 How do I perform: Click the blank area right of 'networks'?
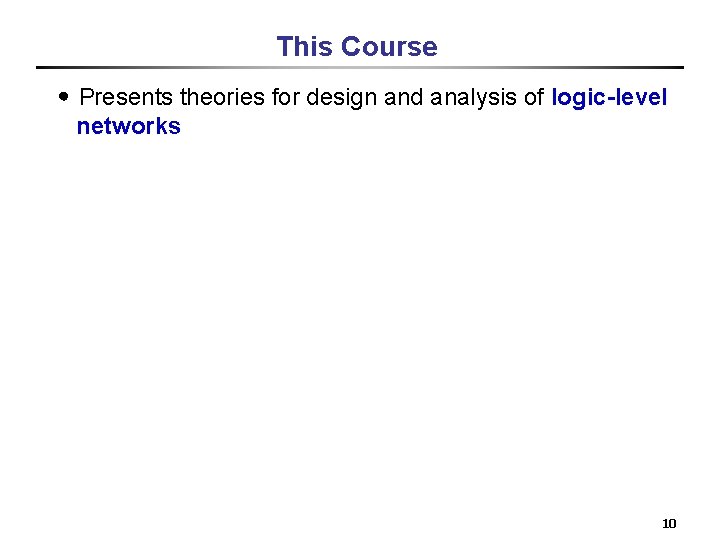[400, 126]
